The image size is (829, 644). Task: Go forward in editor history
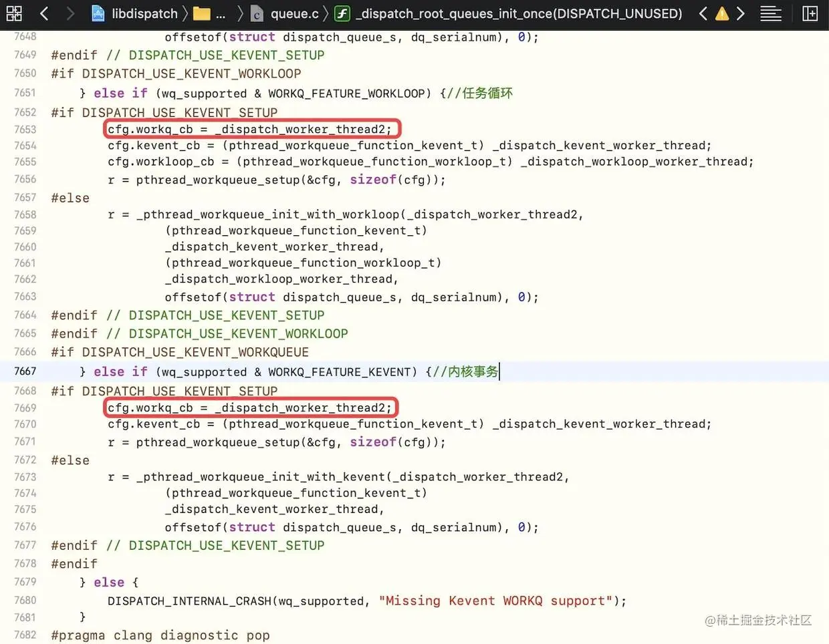pyautogui.click(x=70, y=13)
